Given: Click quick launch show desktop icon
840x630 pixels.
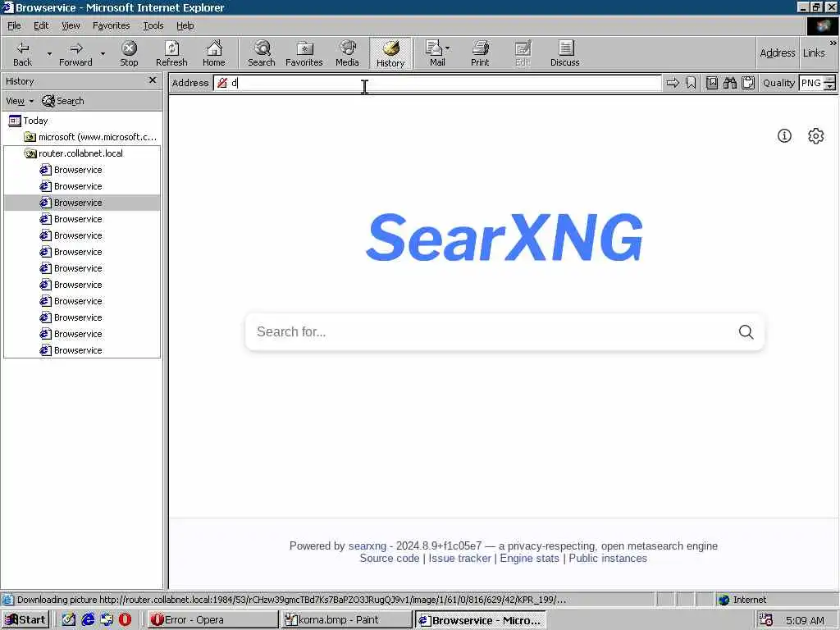Looking at the screenshot, I should click(69, 620).
